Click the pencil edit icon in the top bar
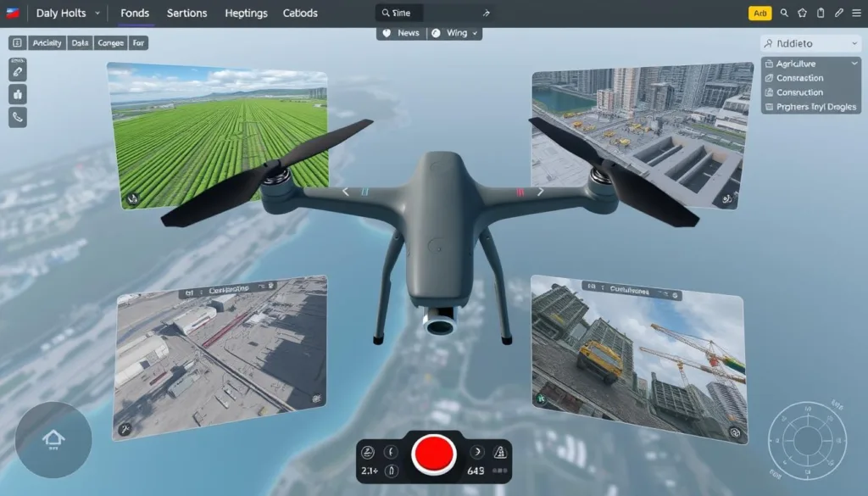The width and height of the screenshot is (868, 496). click(838, 13)
